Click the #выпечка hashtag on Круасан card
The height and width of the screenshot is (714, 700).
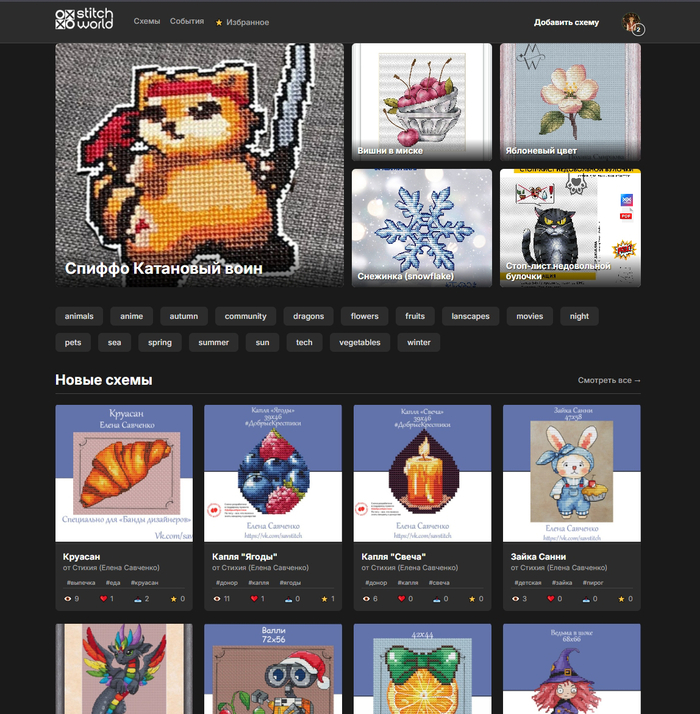(x=81, y=582)
